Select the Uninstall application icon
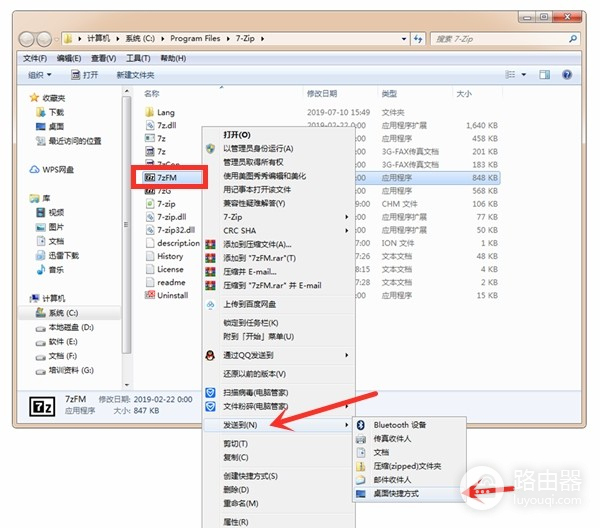600x528 pixels. [150, 295]
